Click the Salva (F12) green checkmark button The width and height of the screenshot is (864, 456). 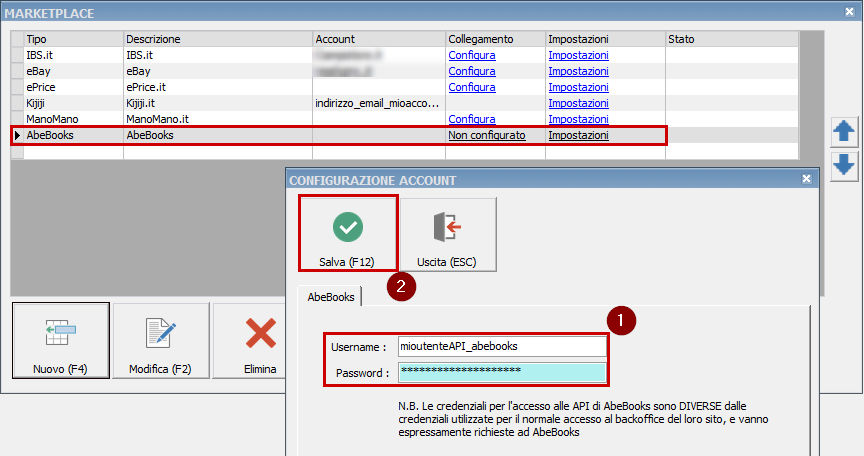pyautogui.click(x=348, y=234)
